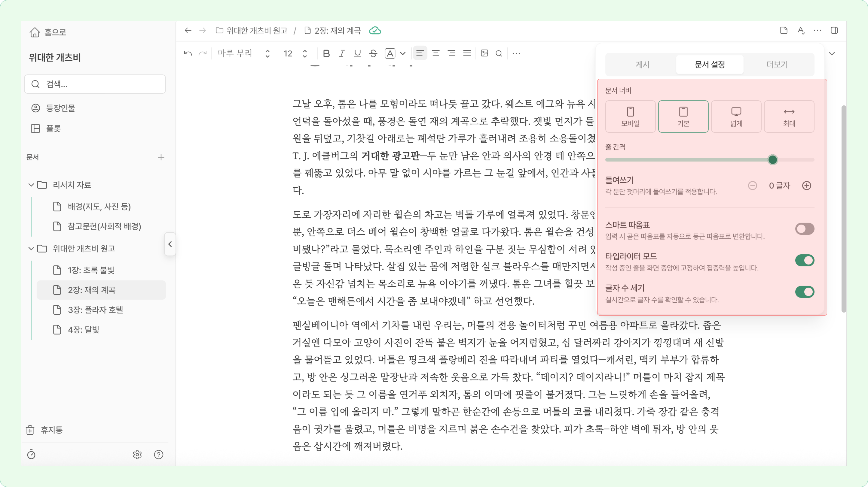The height and width of the screenshot is (487, 868).
Task: Open the toolbar overflow three dots
Action: [516, 53]
